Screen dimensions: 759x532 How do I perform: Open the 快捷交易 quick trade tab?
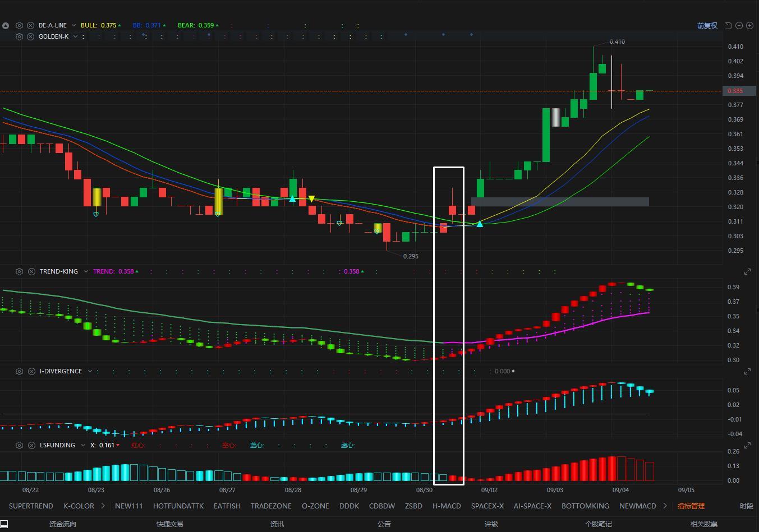(x=170, y=524)
